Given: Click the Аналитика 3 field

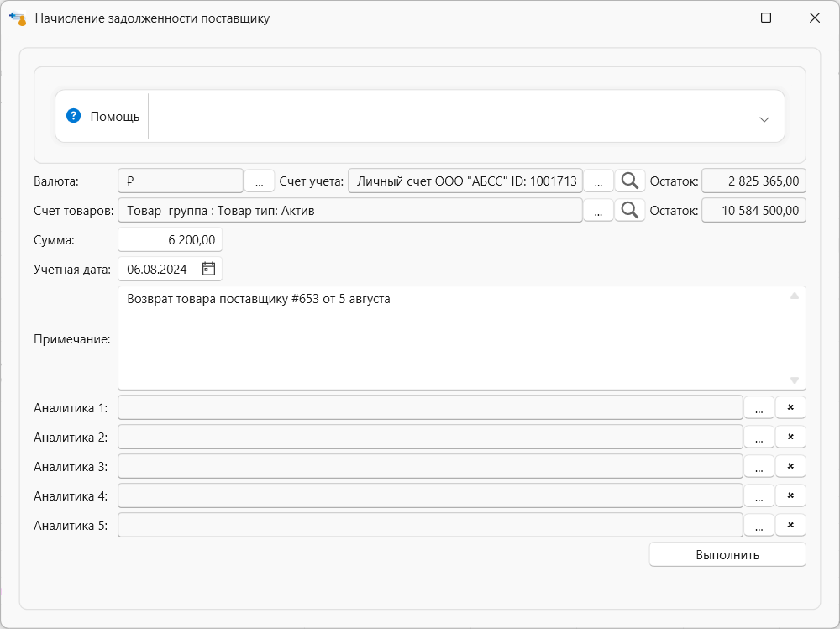Looking at the screenshot, I should [430, 467].
